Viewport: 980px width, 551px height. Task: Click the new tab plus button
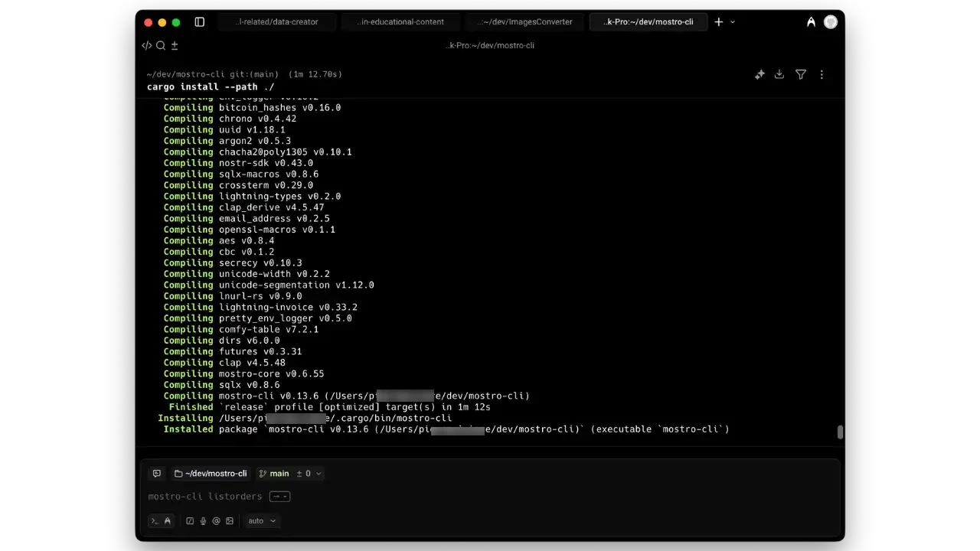[718, 21]
